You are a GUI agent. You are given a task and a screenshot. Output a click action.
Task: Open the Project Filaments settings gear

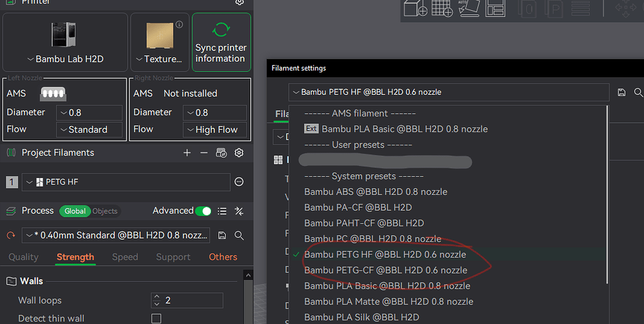[x=239, y=153]
